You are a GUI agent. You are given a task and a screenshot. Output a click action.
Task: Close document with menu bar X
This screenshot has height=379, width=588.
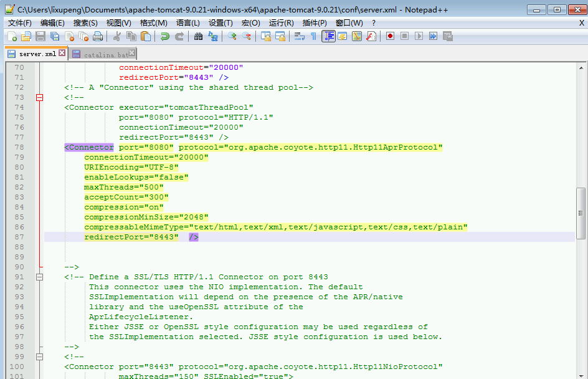(582, 23)
